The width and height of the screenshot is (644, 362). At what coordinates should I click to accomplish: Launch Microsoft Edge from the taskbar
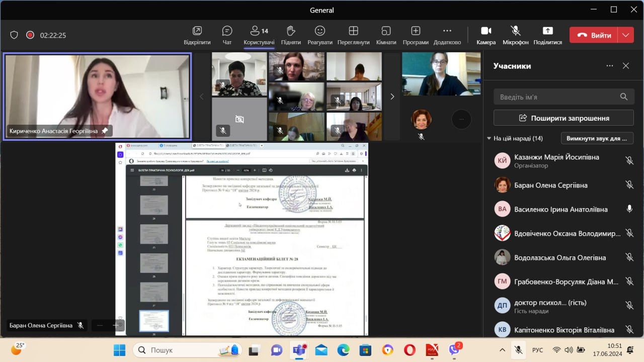(343, 350)
